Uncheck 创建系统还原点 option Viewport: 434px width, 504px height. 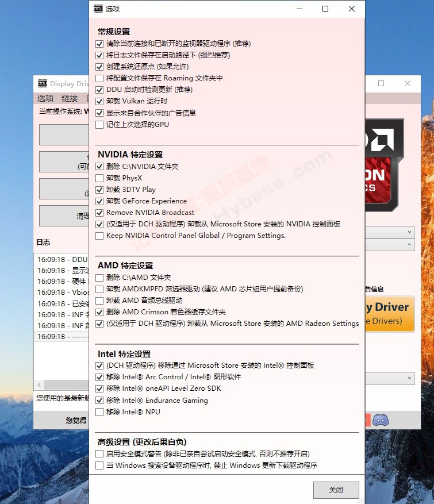coord(99,67)
